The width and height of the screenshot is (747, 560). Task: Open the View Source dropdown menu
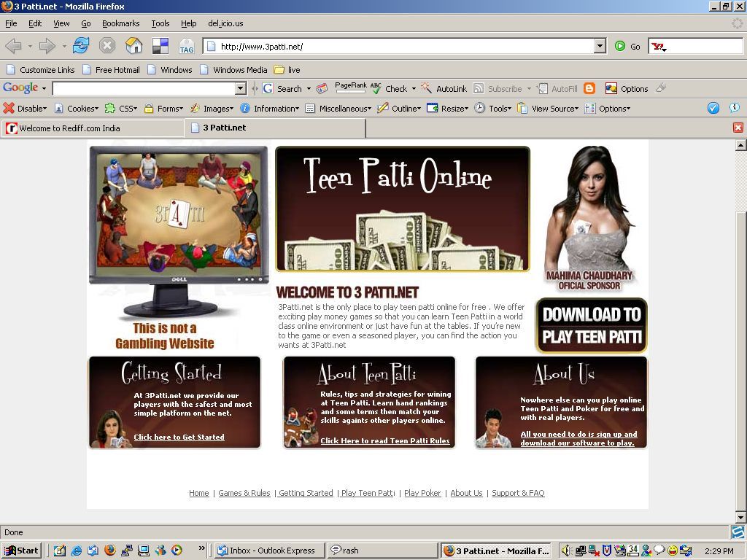pos(549,109)
